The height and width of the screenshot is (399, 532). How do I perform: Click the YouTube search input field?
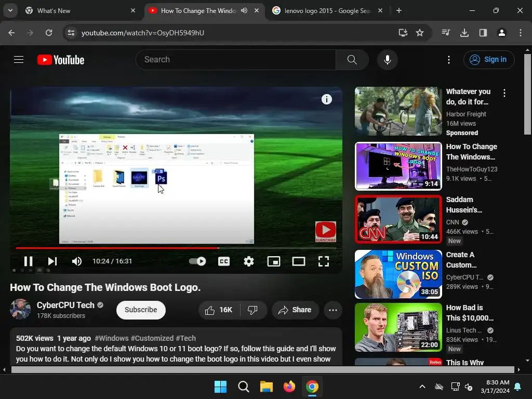[x=236, y=60]
